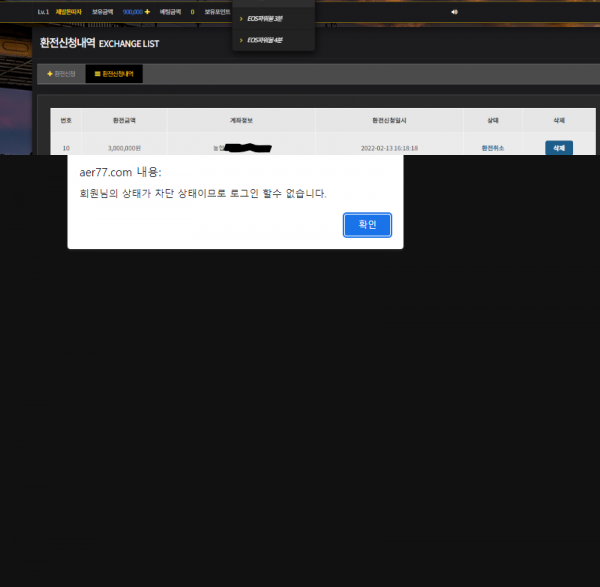Click the 확인 button in the alert
Image resolution: width=600 pixels, height=587 pixels.
367,225
